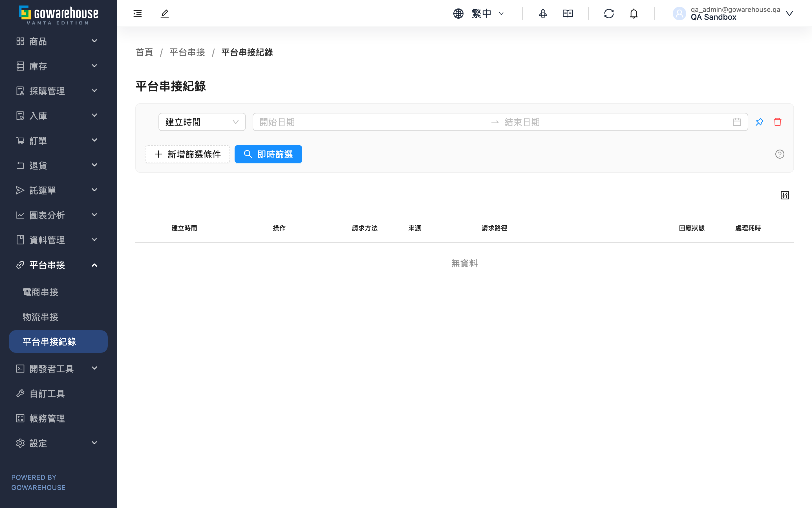Click the 即時篩選 search button

[x=268, y=154]
